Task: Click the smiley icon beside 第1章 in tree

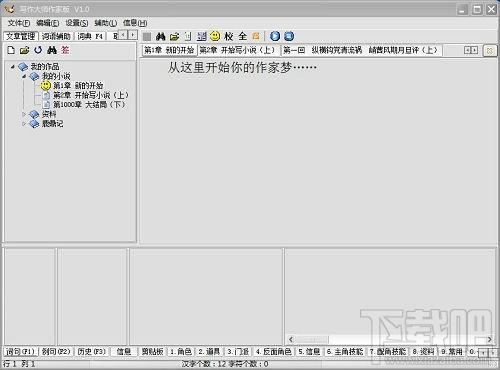Action: click(45, 86)
